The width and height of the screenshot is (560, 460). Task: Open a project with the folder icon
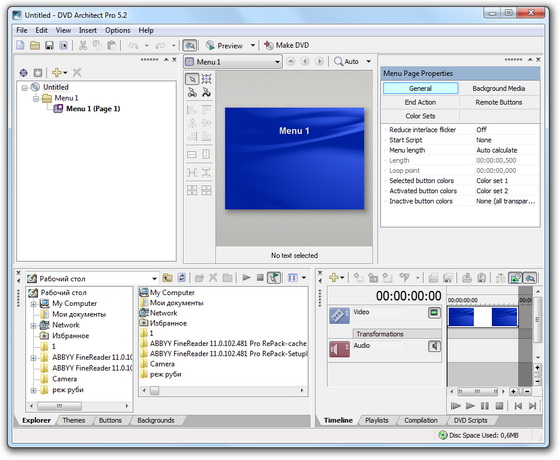click(x=35, y=45)
